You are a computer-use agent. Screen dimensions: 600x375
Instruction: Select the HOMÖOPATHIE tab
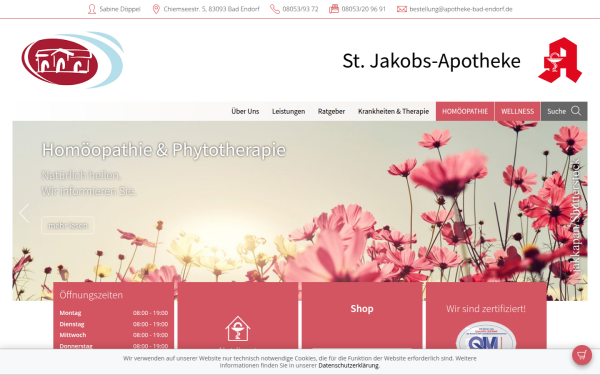465,111
